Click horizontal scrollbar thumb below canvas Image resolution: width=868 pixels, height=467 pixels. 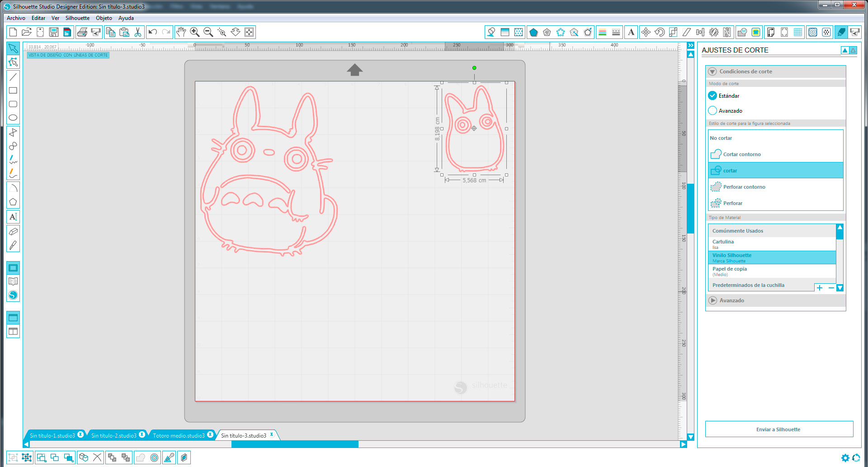(295, 444)
